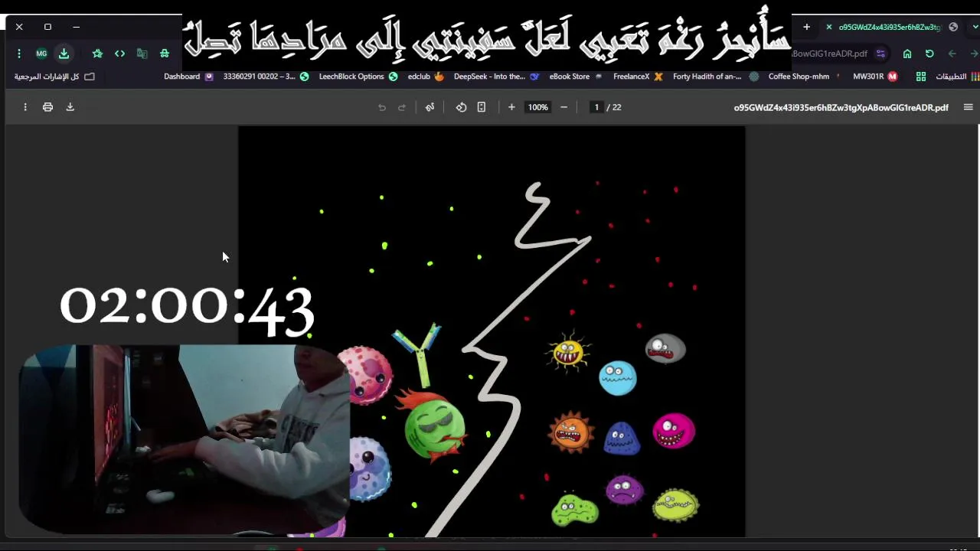The image size is (980, 551).
Task: Open the browser downloads button
Action: pyautogui.click(x=64, y=54)
